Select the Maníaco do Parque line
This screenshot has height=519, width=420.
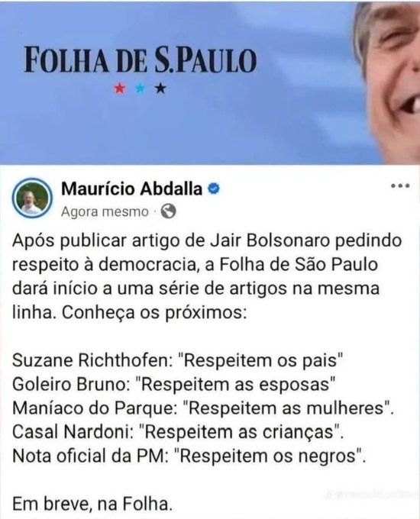pyautogui.click(x=203, y=408)
